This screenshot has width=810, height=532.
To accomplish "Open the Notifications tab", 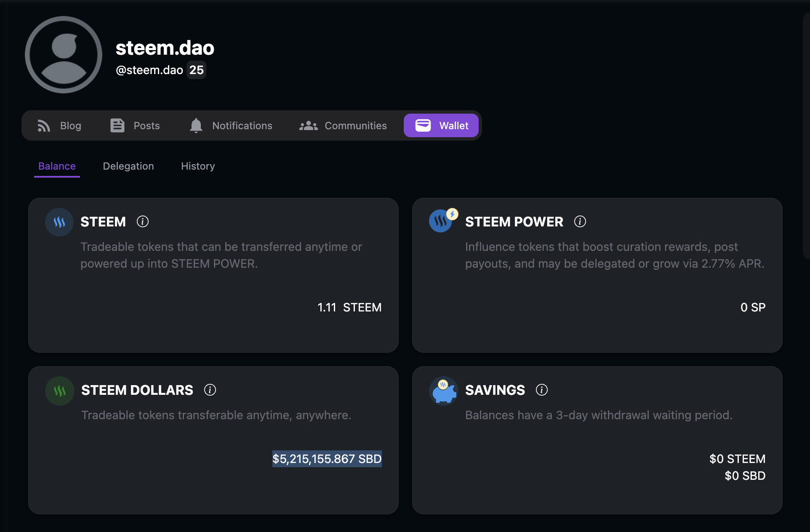I will (231, 125).
